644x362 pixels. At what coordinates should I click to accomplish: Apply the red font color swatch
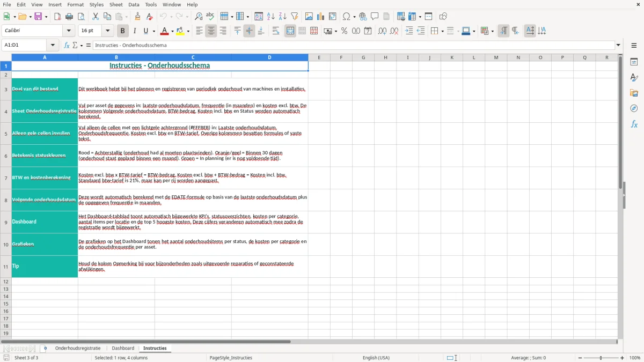coord(164,31)
